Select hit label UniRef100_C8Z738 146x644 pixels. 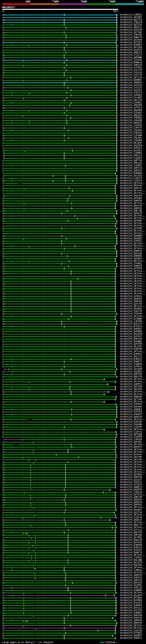click(131, 75)
